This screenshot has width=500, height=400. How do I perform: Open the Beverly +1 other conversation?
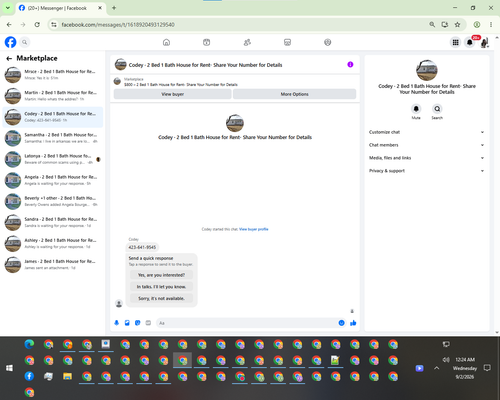(x=53, y=201)
